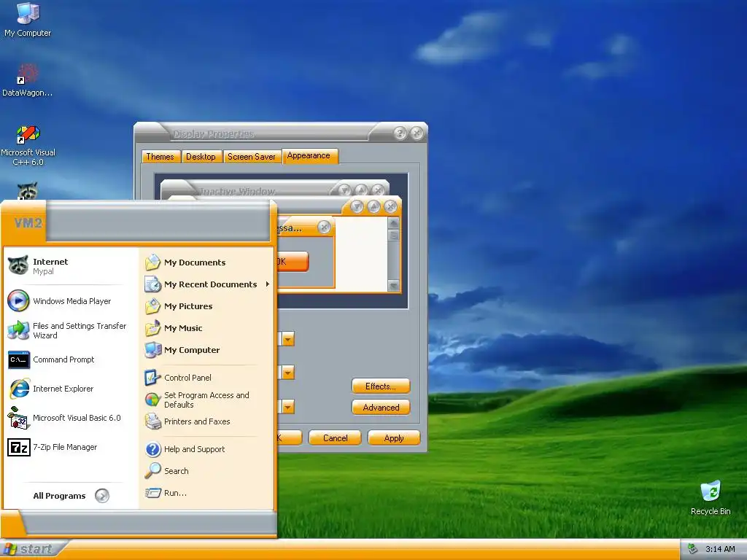Screen dimensions: 747x560
Task: Click the taskbar clock showing 3:14 AM
Action: tap(720, 549)
